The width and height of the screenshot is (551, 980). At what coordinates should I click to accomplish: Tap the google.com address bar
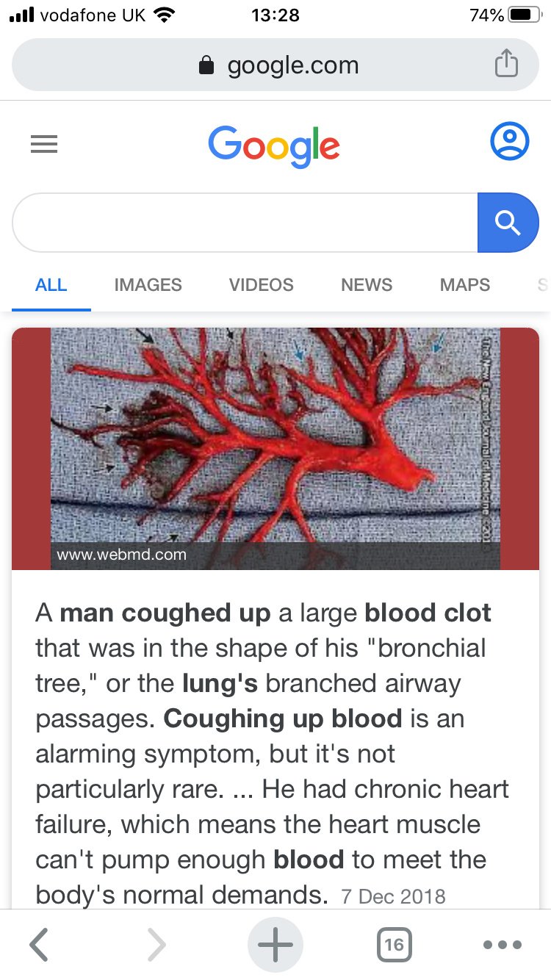pos(275,65)
